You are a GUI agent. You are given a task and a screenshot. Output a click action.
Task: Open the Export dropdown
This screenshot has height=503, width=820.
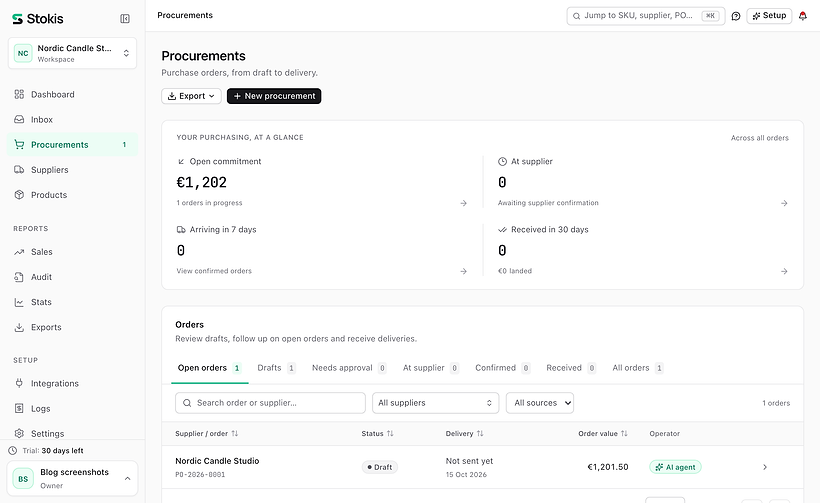(191, 96)
